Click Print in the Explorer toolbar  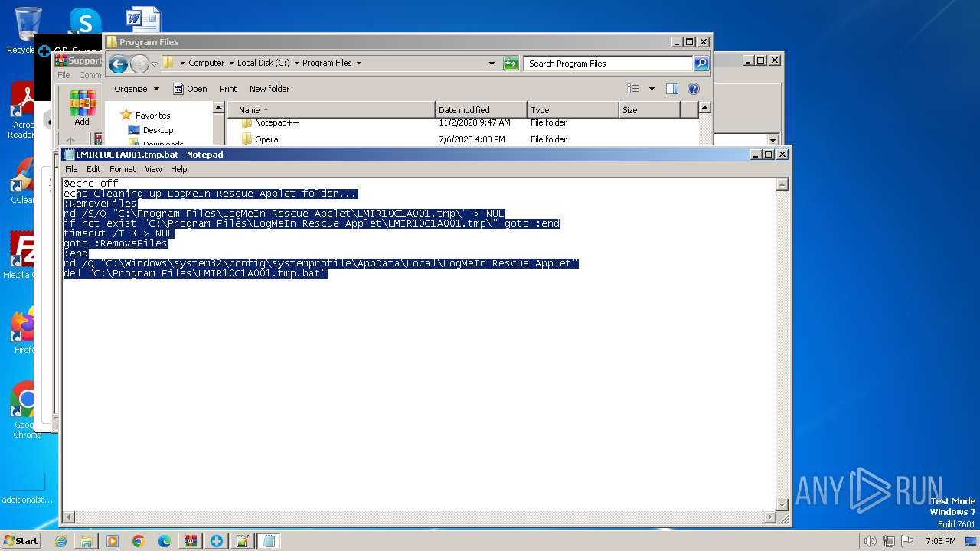(x=228, y=89)
